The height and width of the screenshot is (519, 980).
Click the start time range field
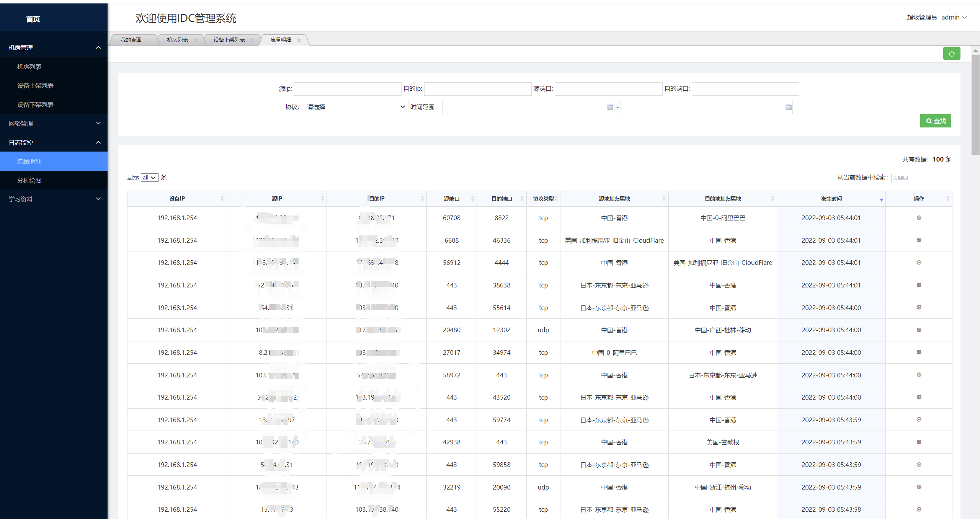click(528, 107)
